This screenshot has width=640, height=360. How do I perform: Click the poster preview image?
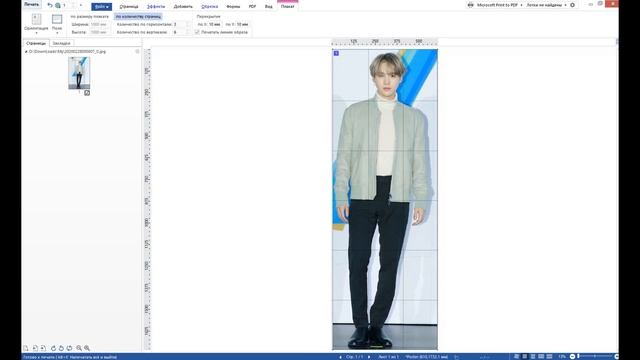coord(385,200)
